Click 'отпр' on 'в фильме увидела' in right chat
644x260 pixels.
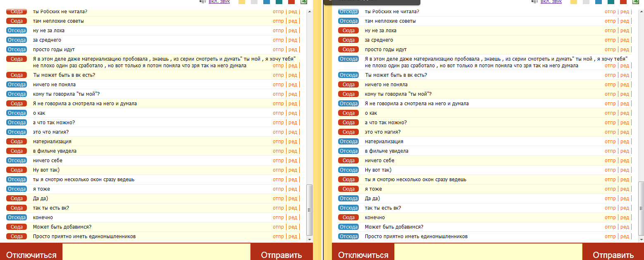(610, 151)
